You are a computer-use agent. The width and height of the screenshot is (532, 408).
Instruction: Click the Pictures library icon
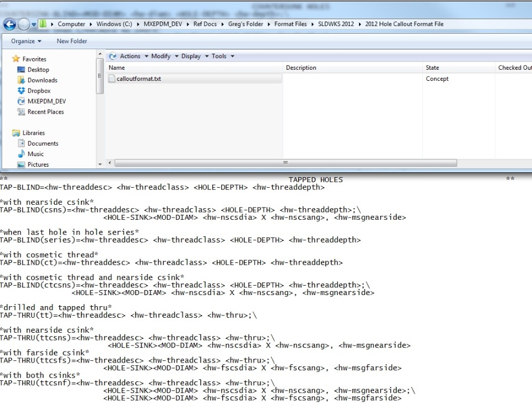[21, 164]
